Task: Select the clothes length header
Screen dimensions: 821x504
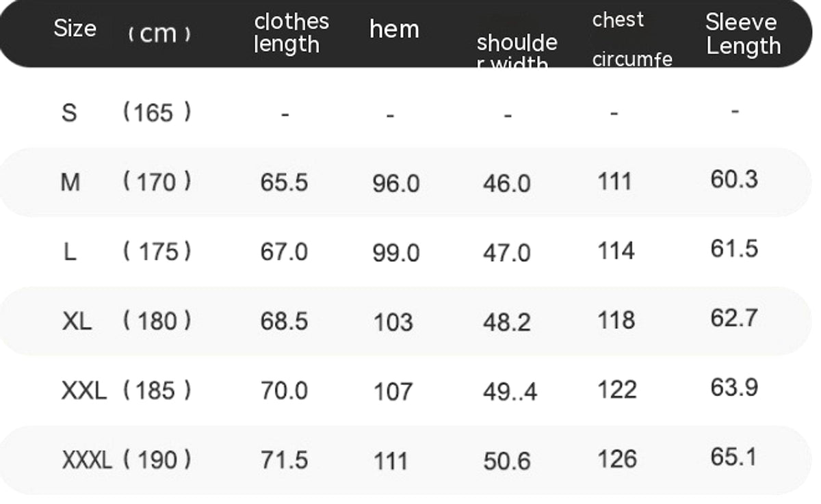Action: (291, 33)
